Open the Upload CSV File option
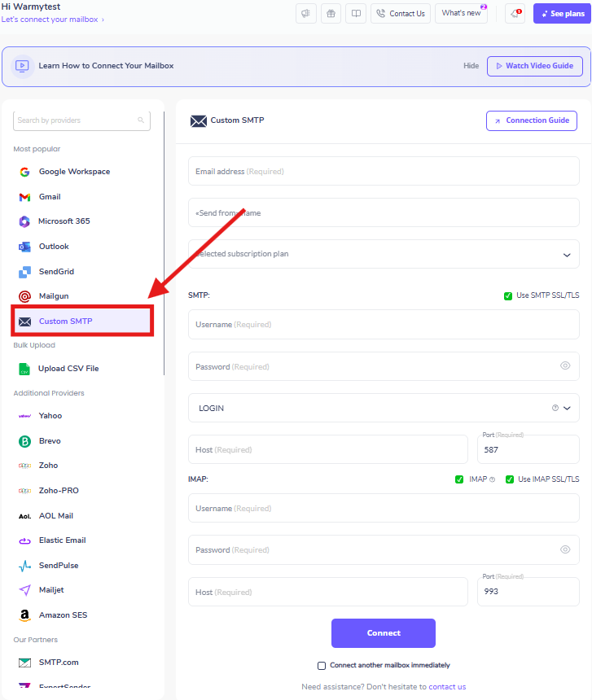The height and width of the screenshot is (700, 592). (68, 368)
